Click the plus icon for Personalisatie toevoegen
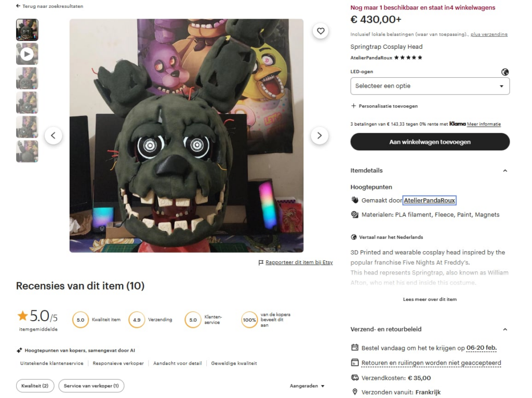This screenshot has height=398, width=532. 353,106
